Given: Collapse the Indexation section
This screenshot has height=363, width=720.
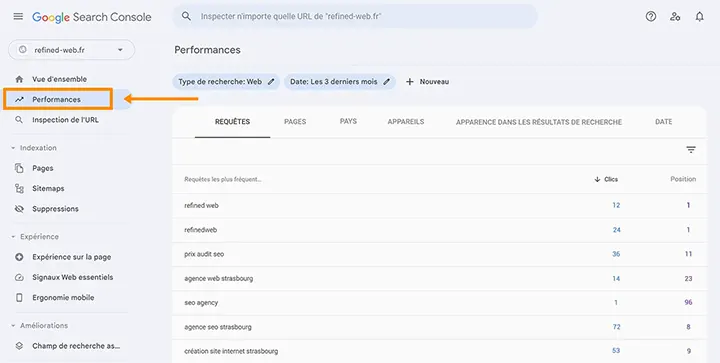Looking at the screenshot, I should point(13,148).
